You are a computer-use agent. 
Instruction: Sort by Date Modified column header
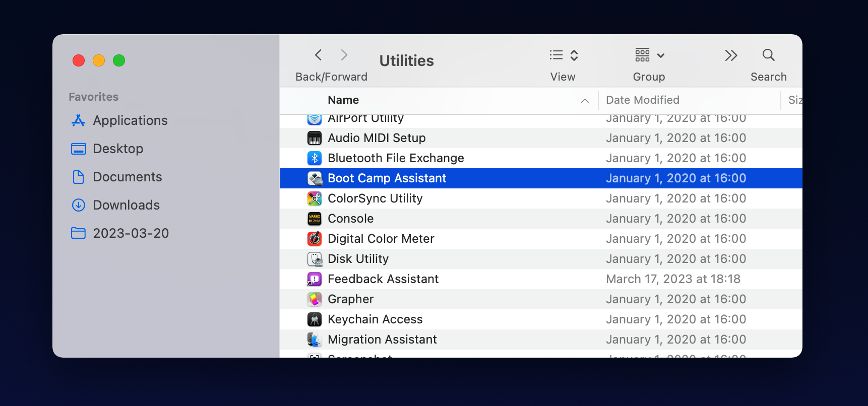point(643,100)
